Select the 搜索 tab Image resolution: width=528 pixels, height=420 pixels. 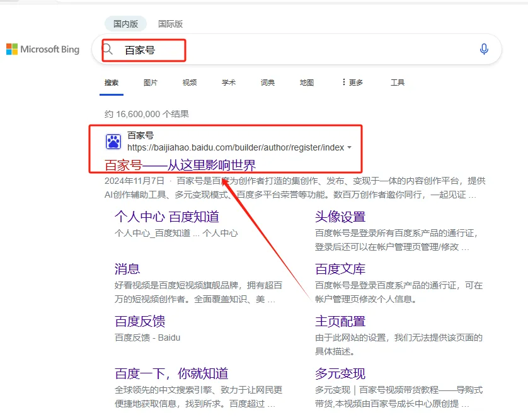(112, 82)
